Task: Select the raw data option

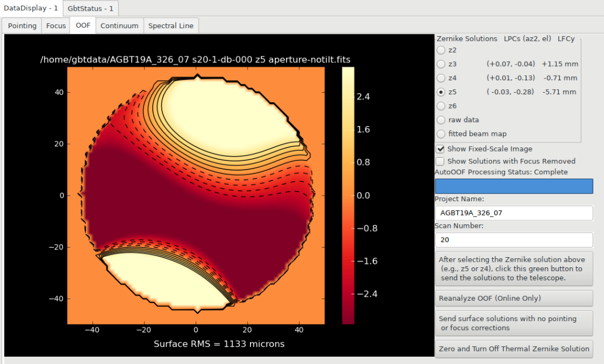Action: 441,120
